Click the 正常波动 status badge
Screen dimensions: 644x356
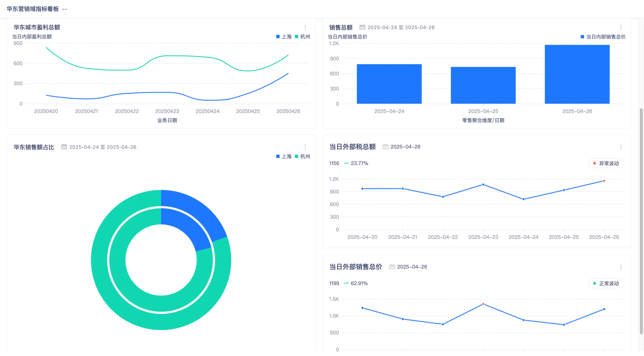pos(606,283)
